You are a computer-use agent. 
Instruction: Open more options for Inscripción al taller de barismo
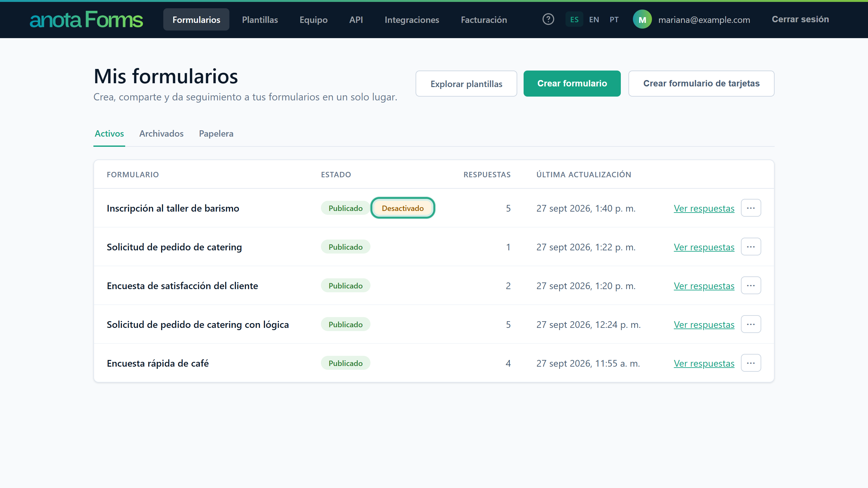click(x=751, y=208)
